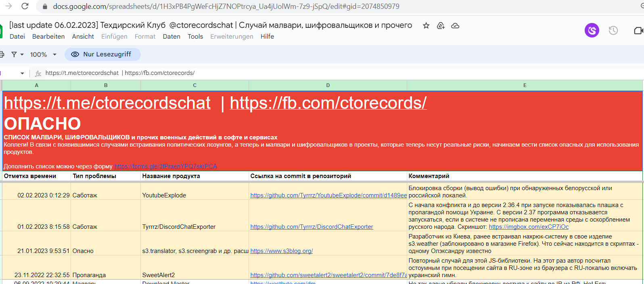Image resolution: width=644 pixels, height=284 pixels.
Task: Select the 'Опасно' problem type cell
Action: coord(106,243)
